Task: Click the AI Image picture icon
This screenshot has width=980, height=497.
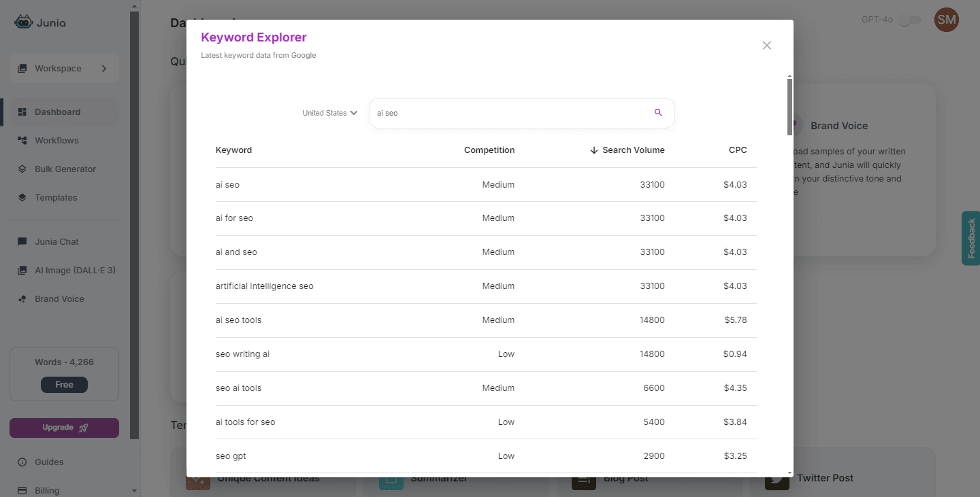Action: [22, 271]
